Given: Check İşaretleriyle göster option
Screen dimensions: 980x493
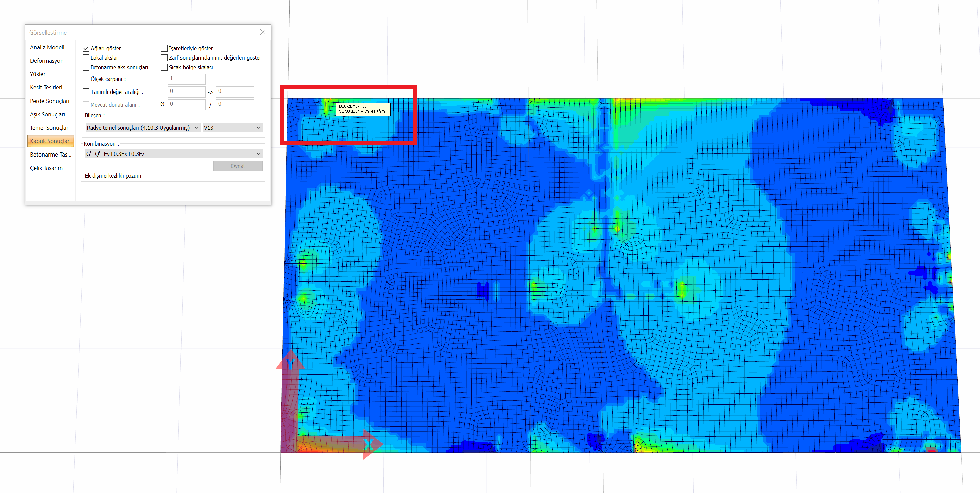Looking at the screenshot, I should [x=164, y=48].
